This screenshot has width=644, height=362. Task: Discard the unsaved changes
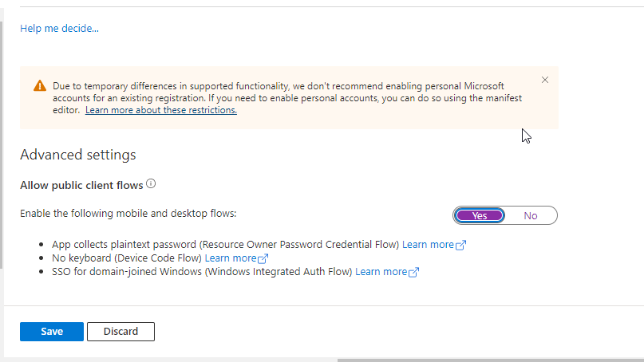point(121,332)
